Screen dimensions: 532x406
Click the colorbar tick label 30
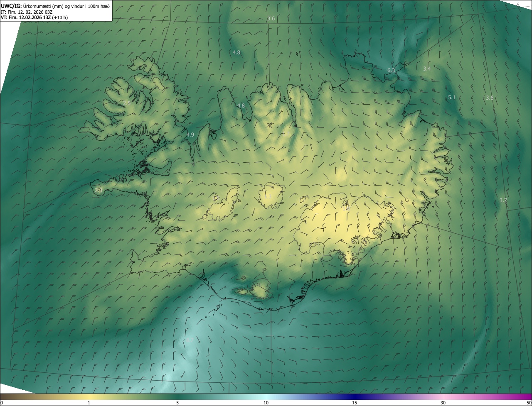click(x=443, y=403)
